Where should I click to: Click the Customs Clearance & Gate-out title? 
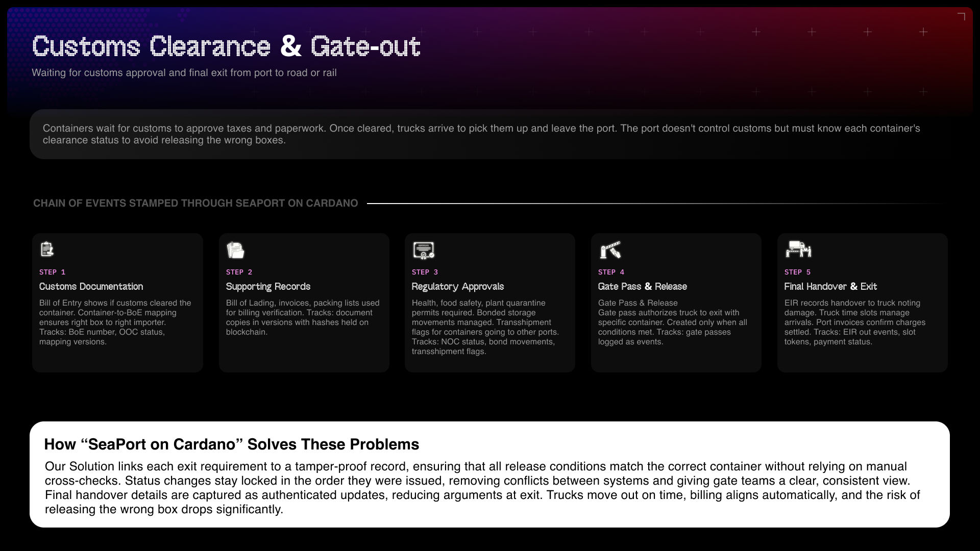click(x=226, y=46)
